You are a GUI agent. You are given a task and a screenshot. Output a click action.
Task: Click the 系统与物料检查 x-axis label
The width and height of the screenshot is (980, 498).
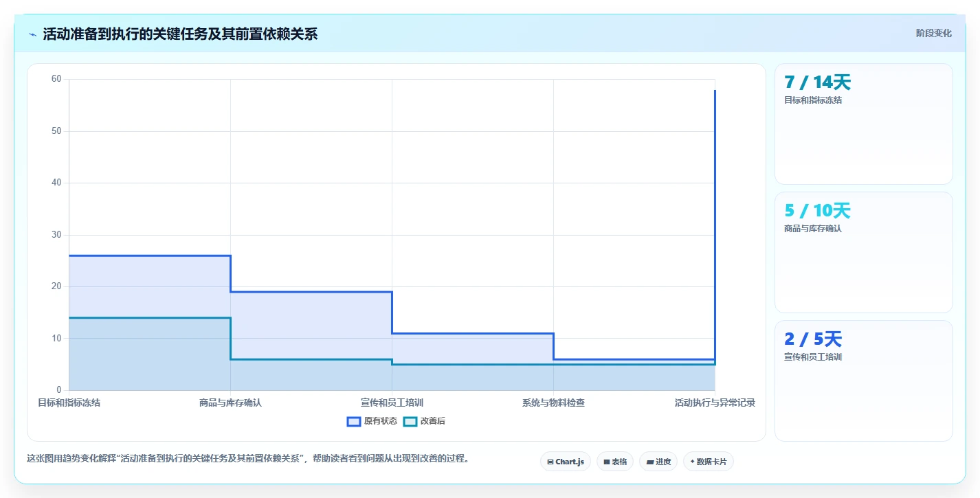pos(553,403)
